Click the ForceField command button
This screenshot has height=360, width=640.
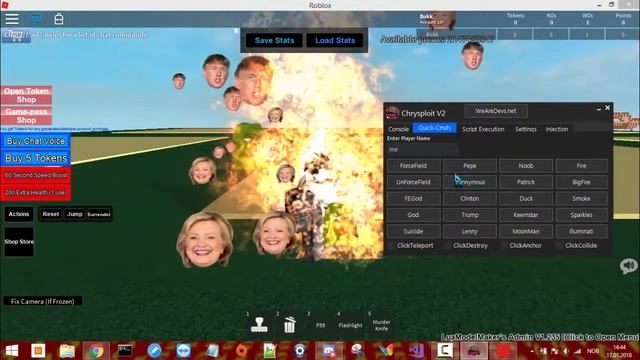(x=413, y=166)
